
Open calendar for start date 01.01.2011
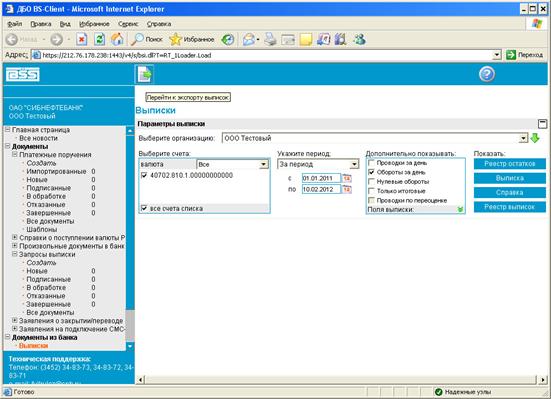click(x=347, y=178)
